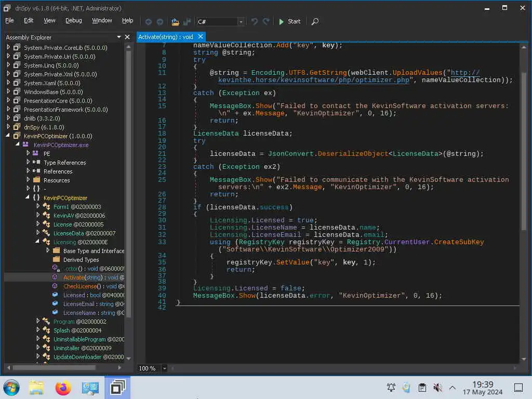Image resolution: width=532 pixels, height=399 pixels.
Task: Open the search magnifier tool
Action: click(315, 21)
